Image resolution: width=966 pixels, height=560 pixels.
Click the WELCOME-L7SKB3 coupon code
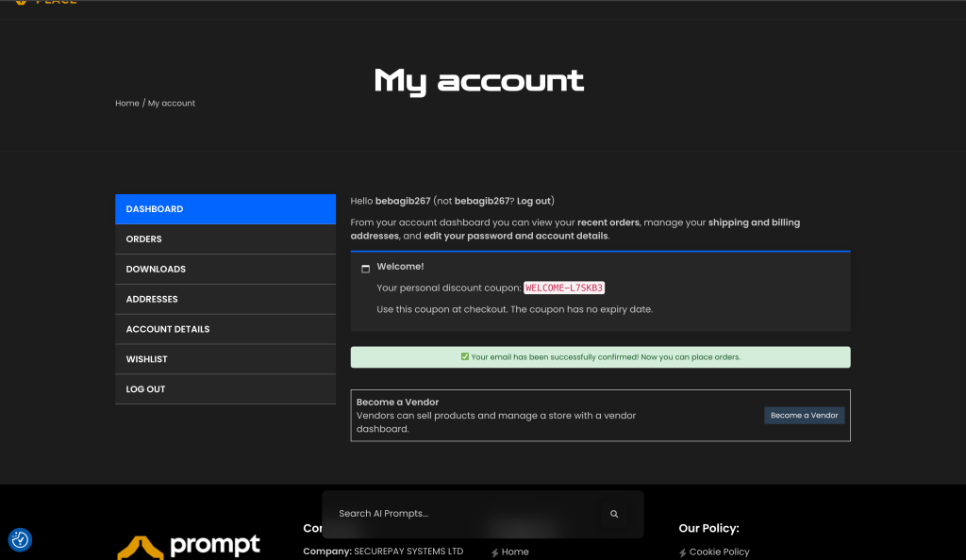pos(564,288)
